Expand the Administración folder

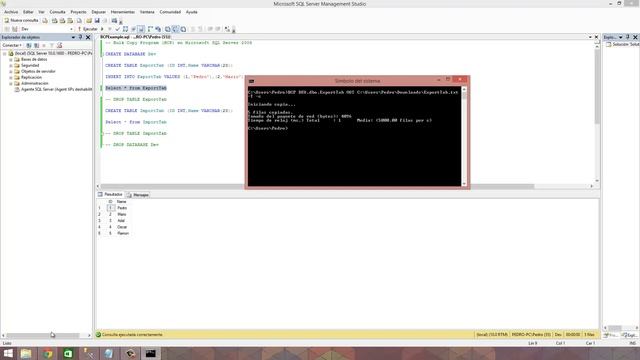11,83
